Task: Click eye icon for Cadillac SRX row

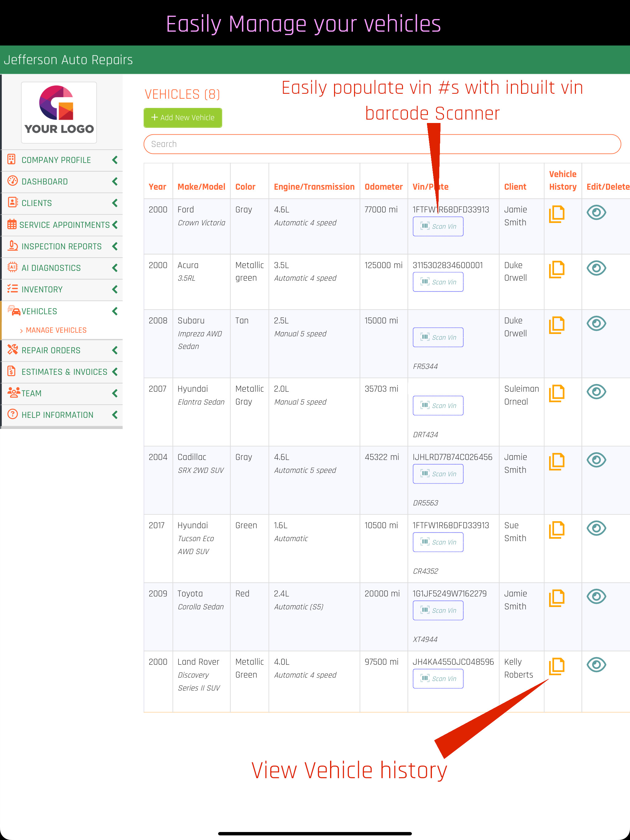Action: [596, 460]
